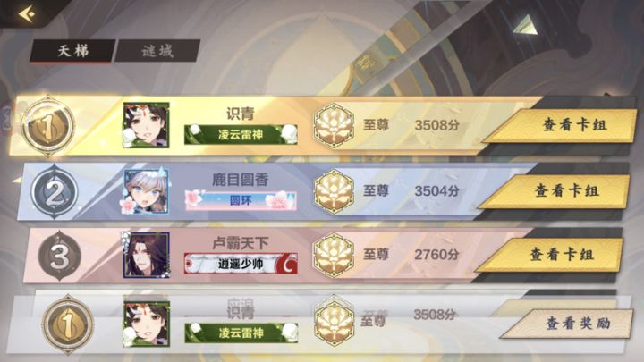View card deck for 鹿目圆香
Image resolution: width=644 pixels, height=362 pixels.
pyautogui.click(x=555, y=191)
